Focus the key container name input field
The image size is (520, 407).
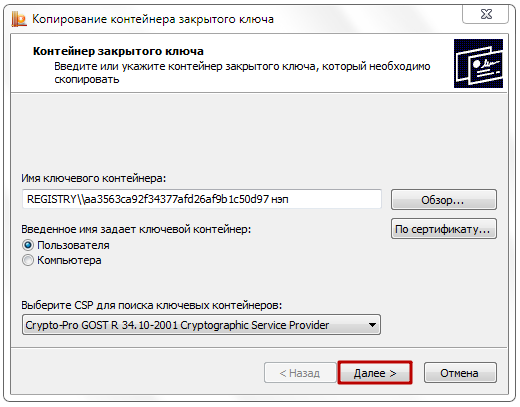point(202,199)
